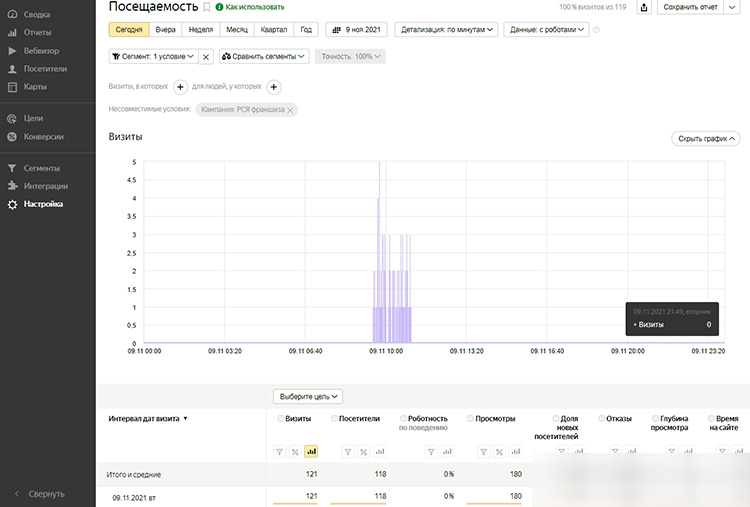Switch the period to Неделя
Screen dimensions: 750x507
(200, 30)
